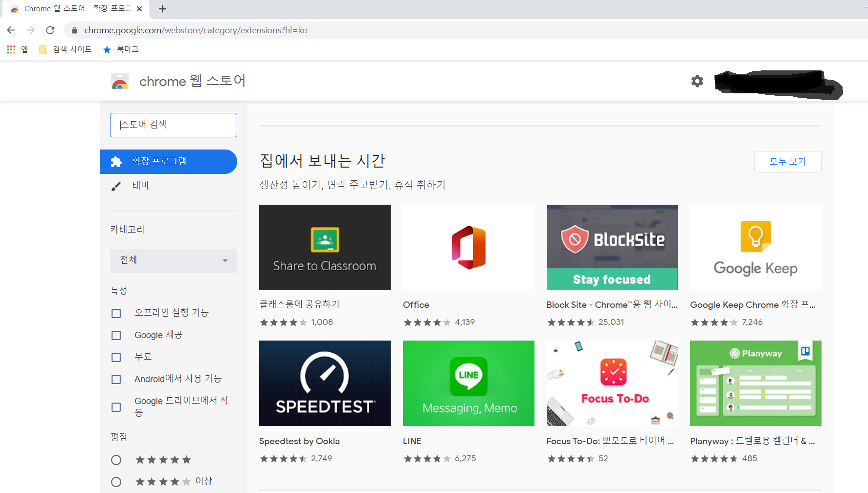
Task: Click the LINE extension title
Action: coord(412,441)
